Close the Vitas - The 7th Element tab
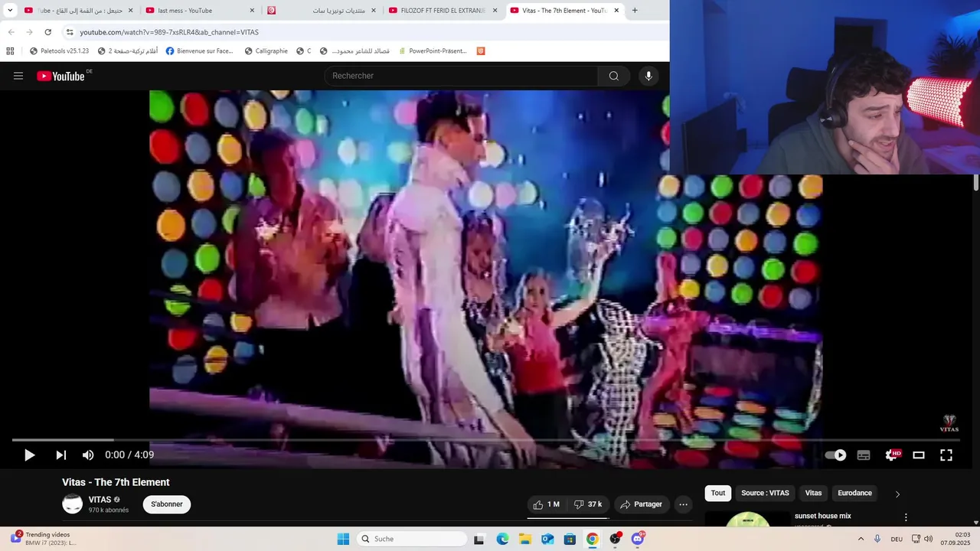 (616, 11)
